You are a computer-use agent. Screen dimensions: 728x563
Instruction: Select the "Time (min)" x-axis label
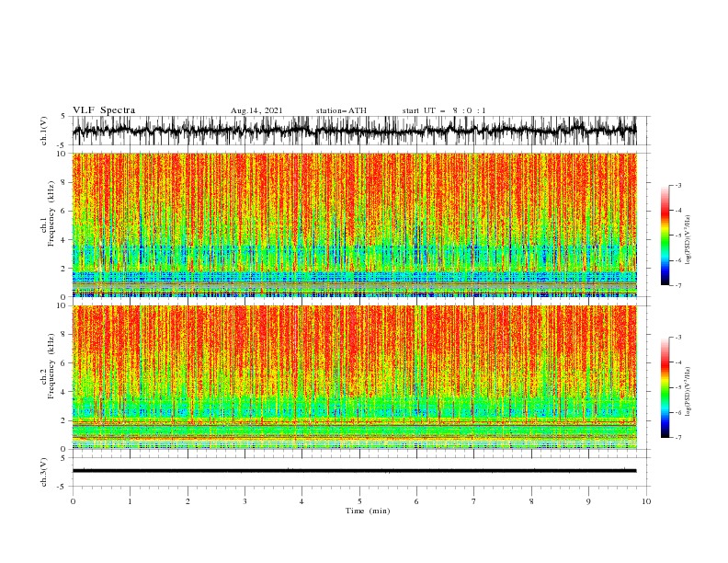coord(368,511)
